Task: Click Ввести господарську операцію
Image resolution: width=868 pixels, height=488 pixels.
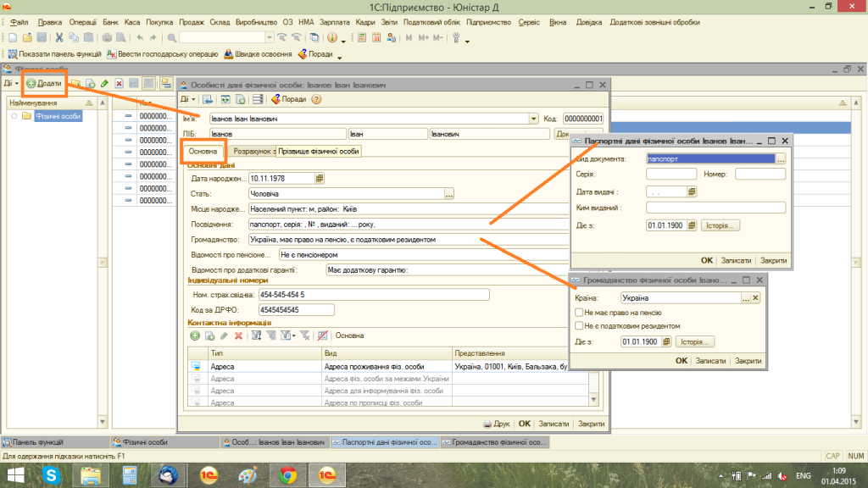Action: point(163,54)
